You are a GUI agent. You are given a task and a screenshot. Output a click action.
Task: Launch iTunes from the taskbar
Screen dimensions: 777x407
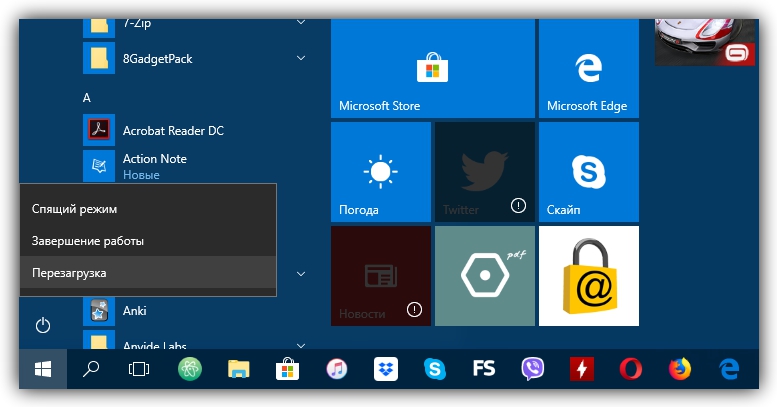pyautogui.click(x=336, y=369)
